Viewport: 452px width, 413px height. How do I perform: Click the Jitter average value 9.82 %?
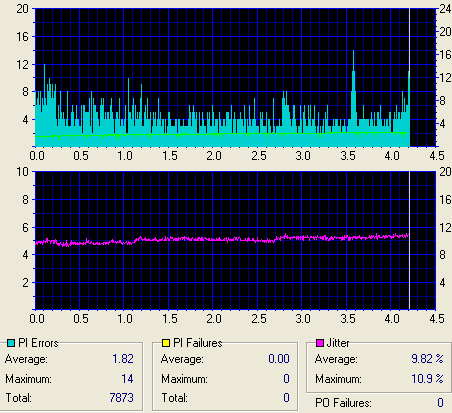427,359
